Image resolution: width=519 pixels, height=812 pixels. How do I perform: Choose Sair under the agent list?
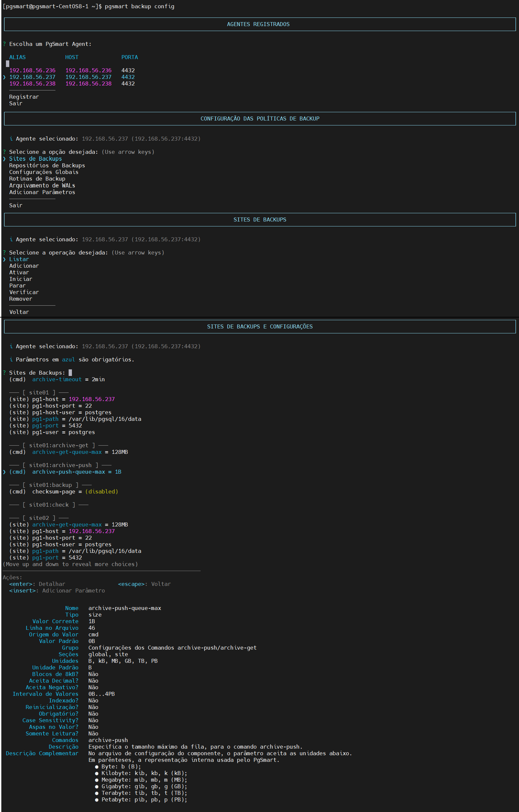[x=16, y=104]
